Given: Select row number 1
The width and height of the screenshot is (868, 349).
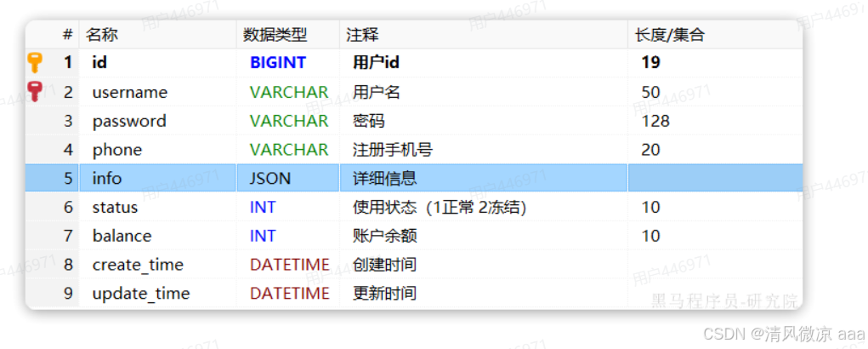Looking at the screenshot, I should click(x=67, y=63).
